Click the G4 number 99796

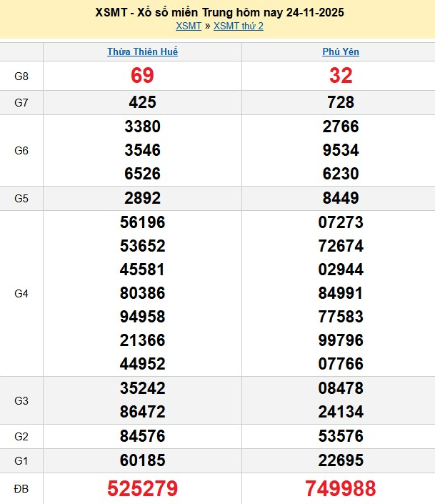pyautogui.click(x=340, y=340)
